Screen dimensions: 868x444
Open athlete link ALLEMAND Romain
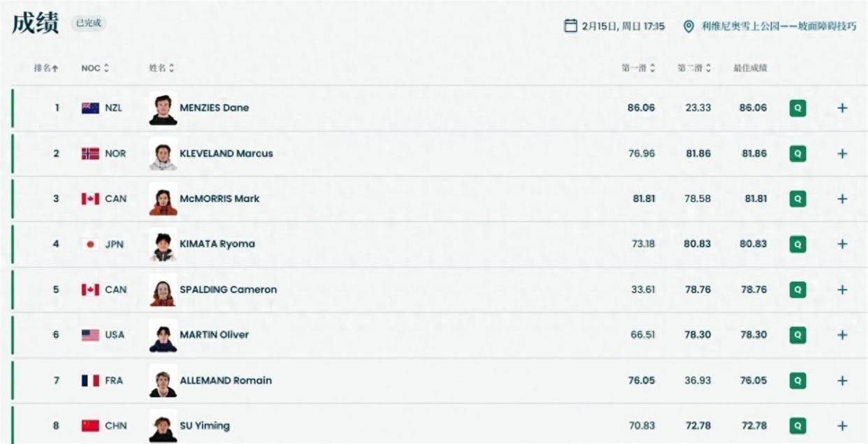[226, 380]
